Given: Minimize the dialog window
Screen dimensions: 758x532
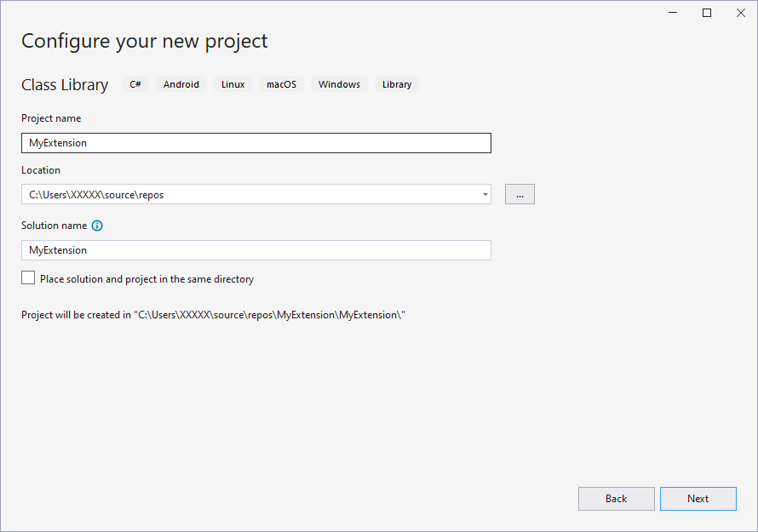Looking at the screenshot, I should [673, 13].
